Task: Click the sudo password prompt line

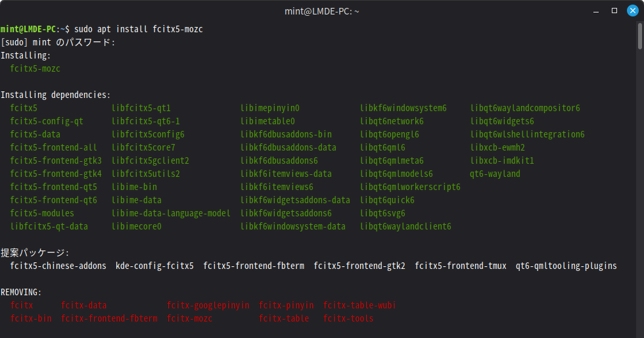Action: [58, 42]
